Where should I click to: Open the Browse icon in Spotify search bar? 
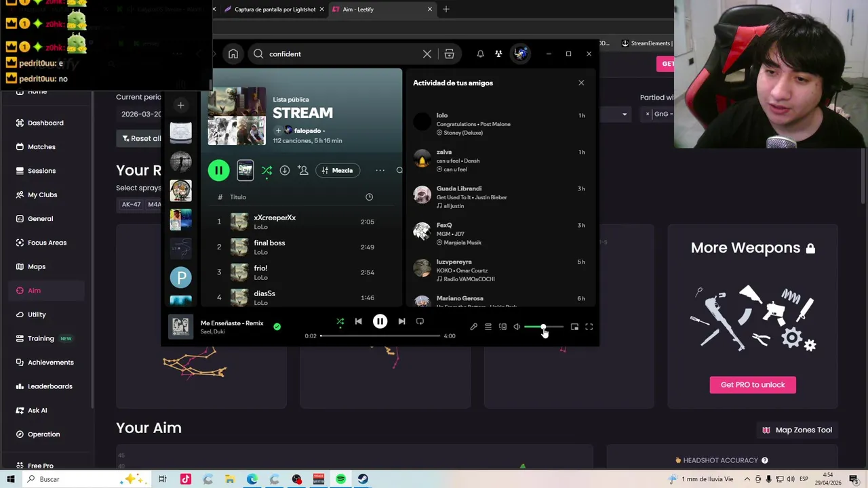[x=449, y=54]
